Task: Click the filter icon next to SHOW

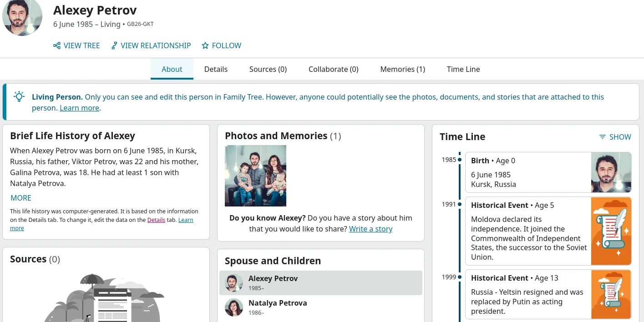Action: [603, 137]
